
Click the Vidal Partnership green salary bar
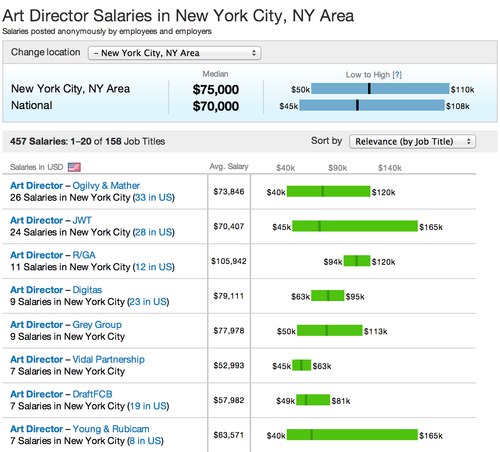pyautogui.click(x=302, y=365)
